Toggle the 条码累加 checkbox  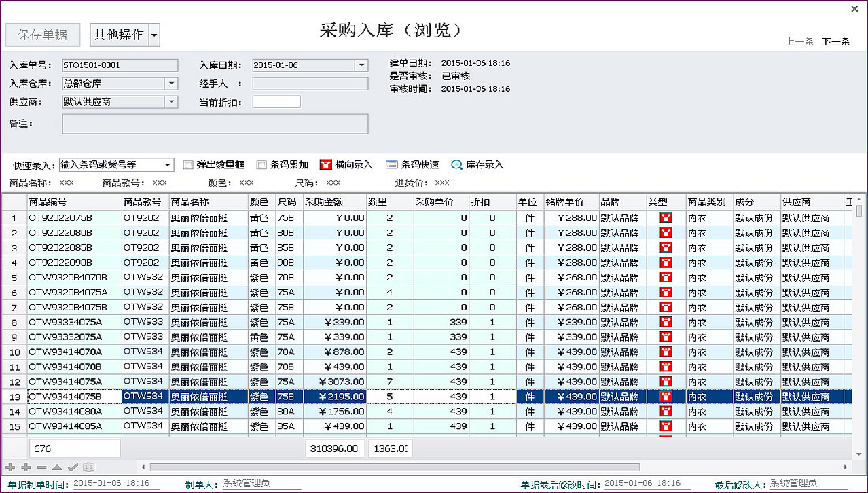pos(261,164)
